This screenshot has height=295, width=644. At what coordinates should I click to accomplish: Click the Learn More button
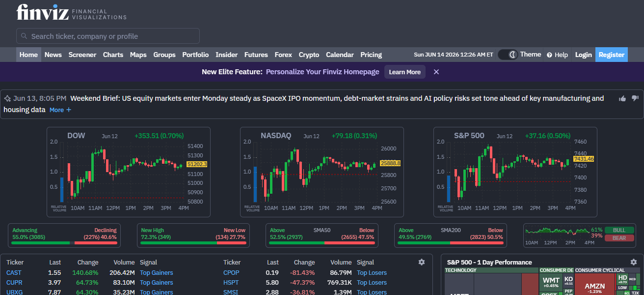(x=405, y=72)
